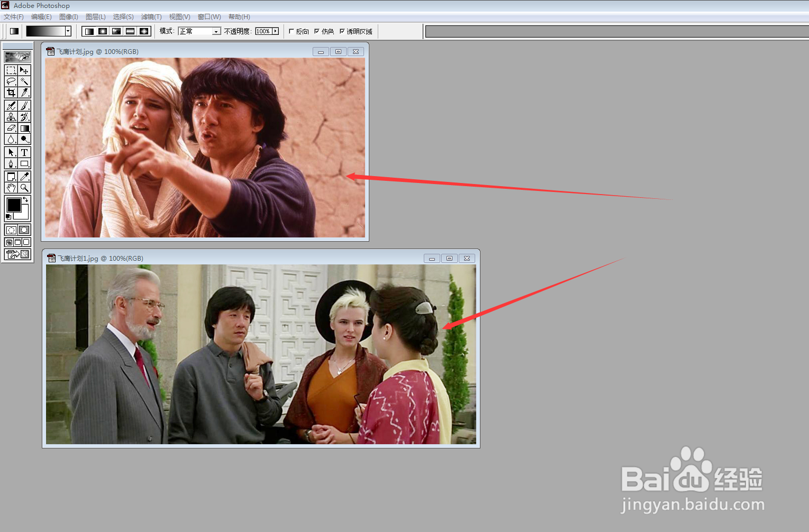Select the Path Component Selection tool

pyautogui.click(x=11, y=152)
